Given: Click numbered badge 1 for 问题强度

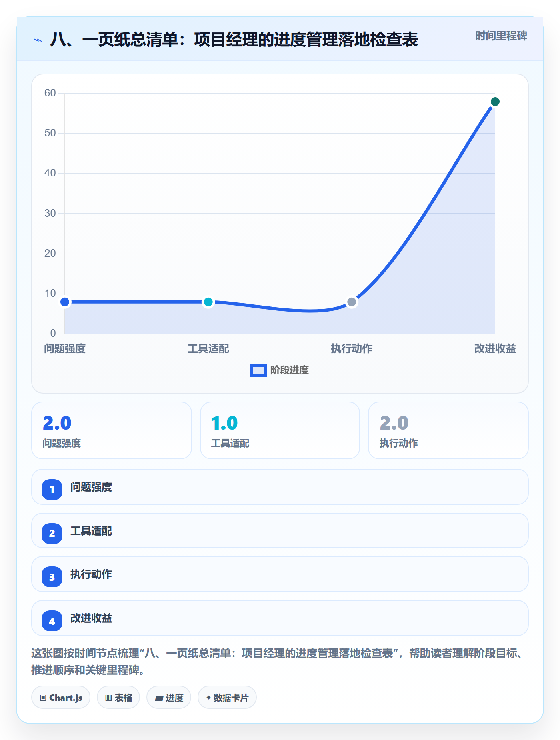Looking at the screenshot, I should click(x=52, y=489).
